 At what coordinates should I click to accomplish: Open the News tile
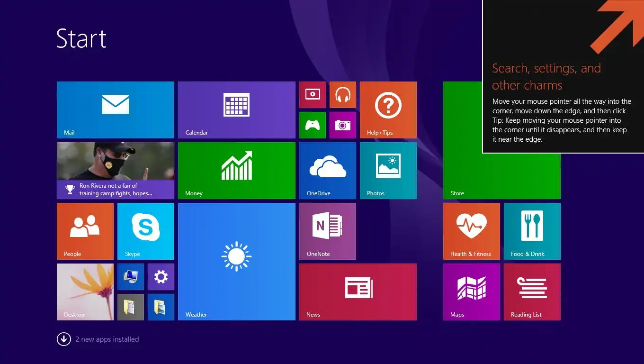358,292
